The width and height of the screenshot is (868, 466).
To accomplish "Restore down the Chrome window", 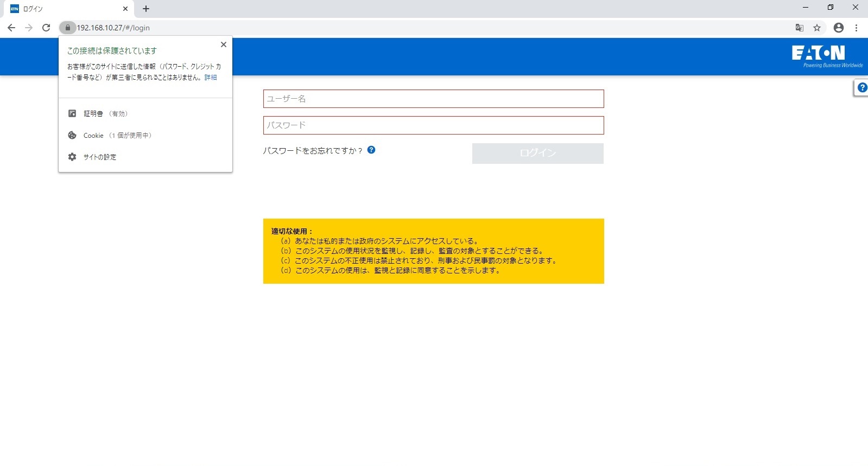I will click(831, 8).
